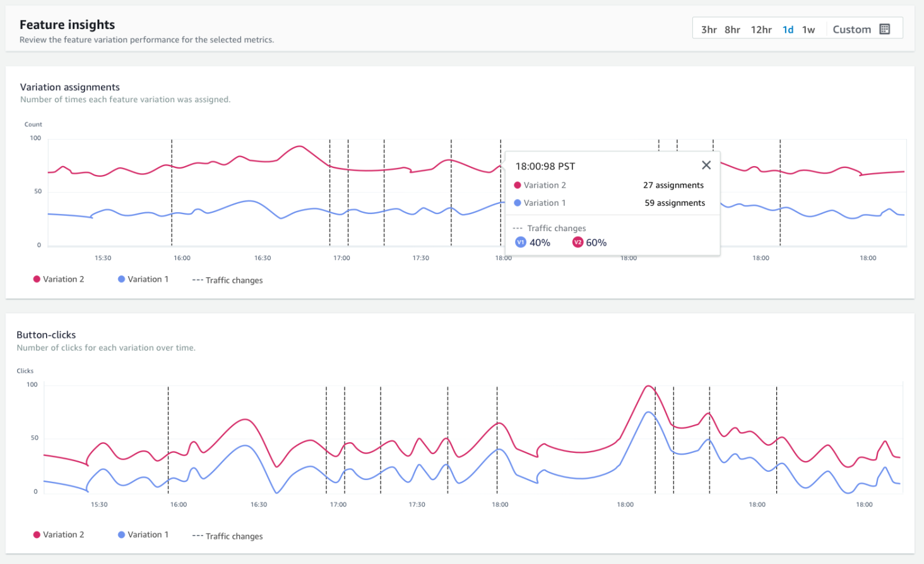Switch to the 1w time range
This screenshot has width=924, height=564.
pos(808,29)
